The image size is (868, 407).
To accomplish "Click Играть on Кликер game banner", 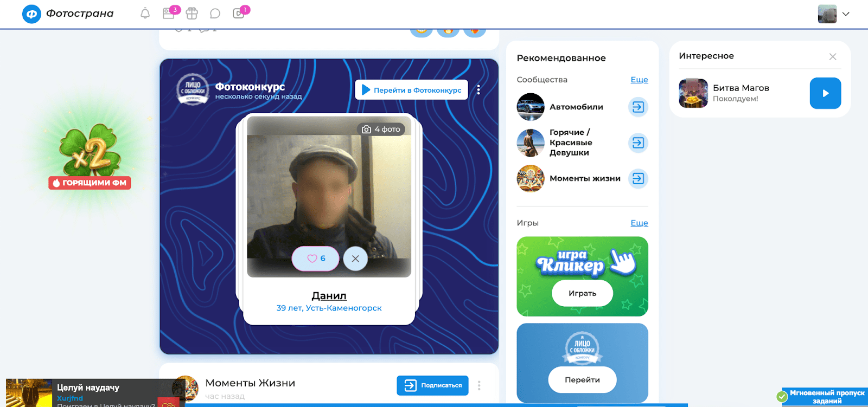I will (x=582, y=293).
